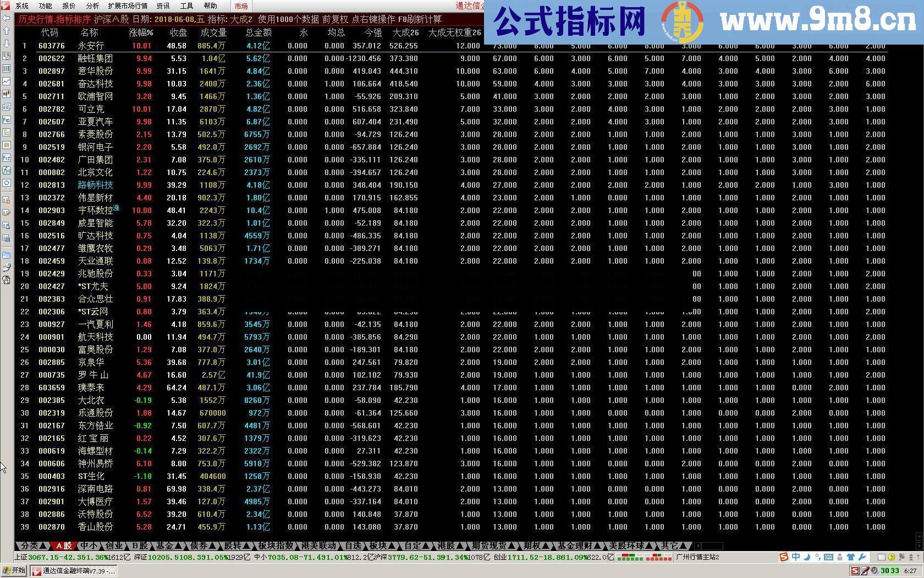Click the white list icon in status bar
This screenshot has width=924, height=578.
point(882,557)
